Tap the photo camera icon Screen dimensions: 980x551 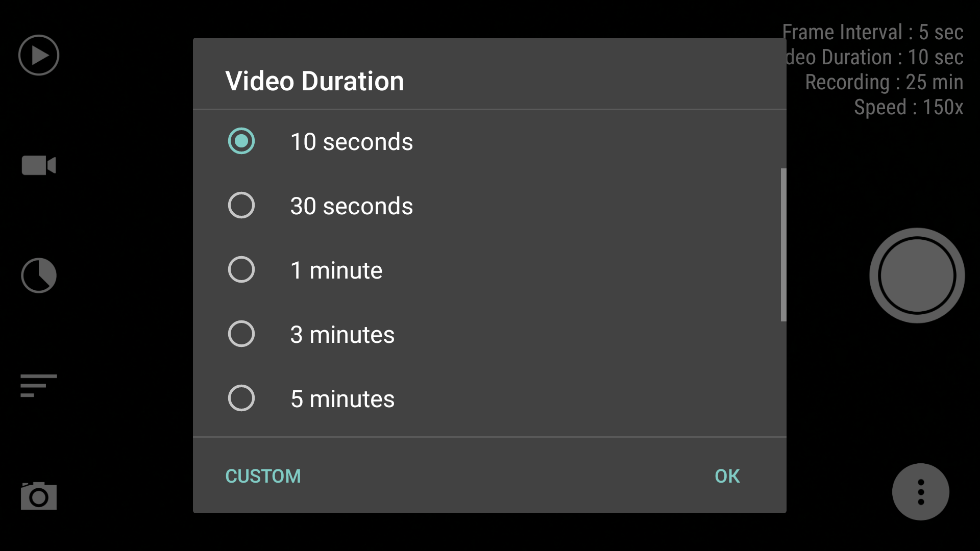[39, 495]
